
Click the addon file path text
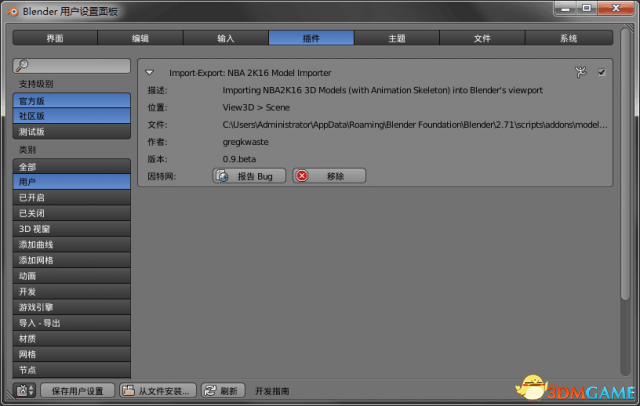point(415,125)
